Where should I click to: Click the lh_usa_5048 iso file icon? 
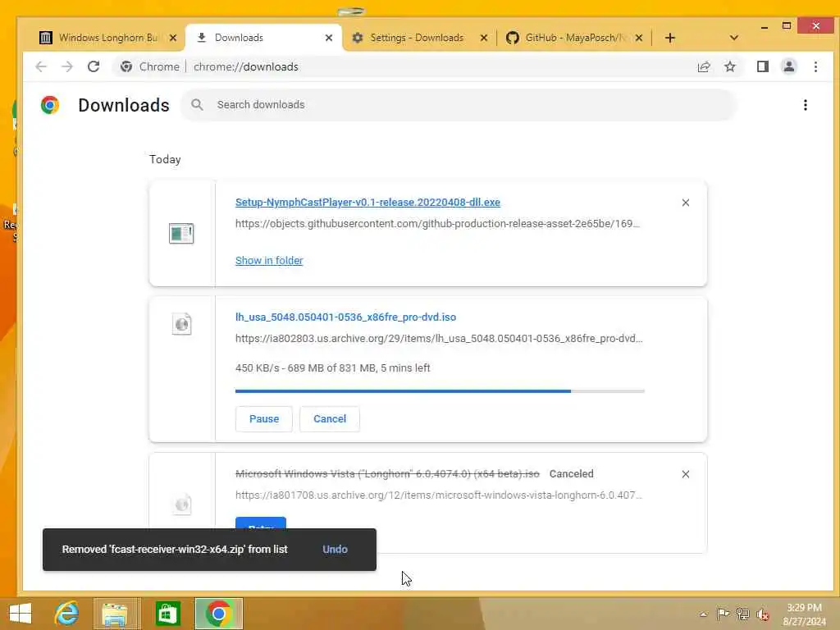point(181,324)
